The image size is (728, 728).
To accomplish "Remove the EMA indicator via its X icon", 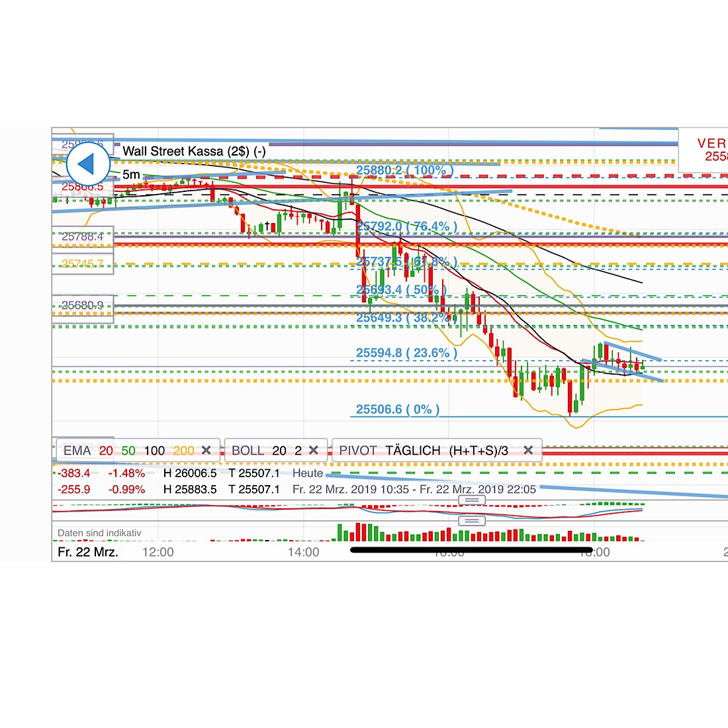I will click(206, 450).
